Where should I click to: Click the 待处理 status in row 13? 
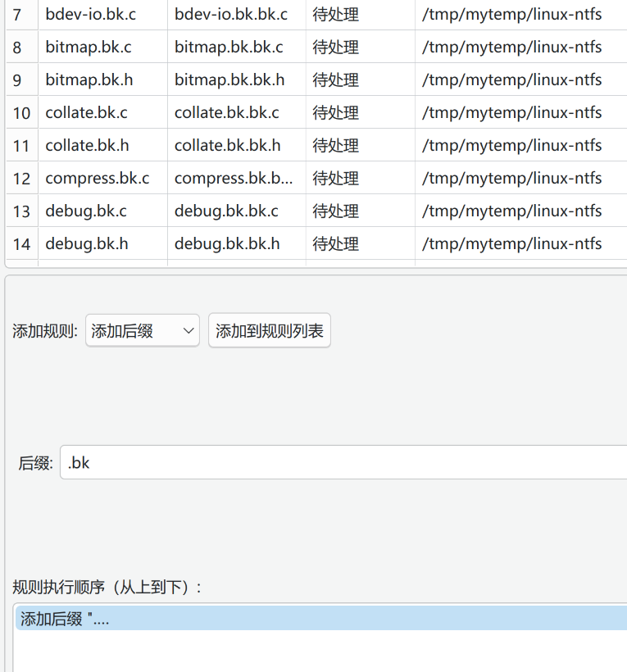click(x=361, y=211)
